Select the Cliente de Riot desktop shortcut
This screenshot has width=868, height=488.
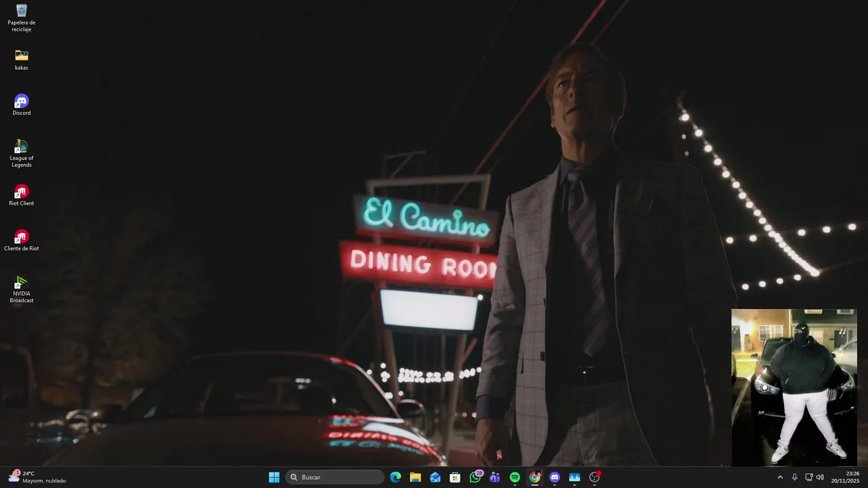[22, 241]
